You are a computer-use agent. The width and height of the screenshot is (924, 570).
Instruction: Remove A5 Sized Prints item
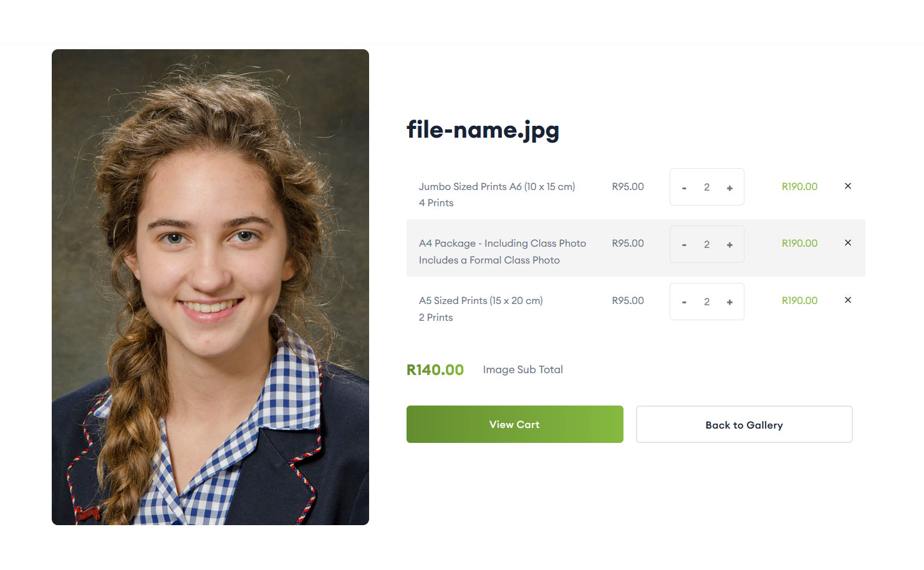coord(848,300)
